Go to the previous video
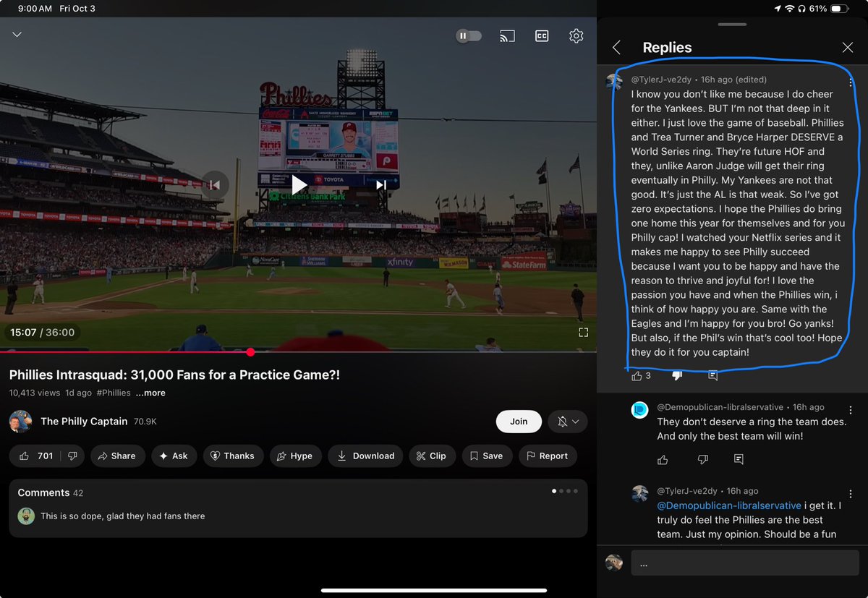 [x=215, y=184]
